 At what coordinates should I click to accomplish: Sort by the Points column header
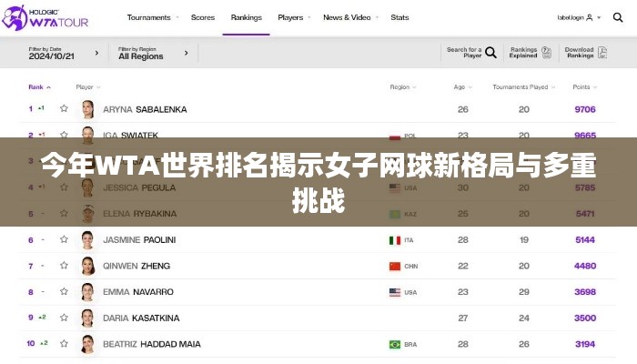point(584,87)
